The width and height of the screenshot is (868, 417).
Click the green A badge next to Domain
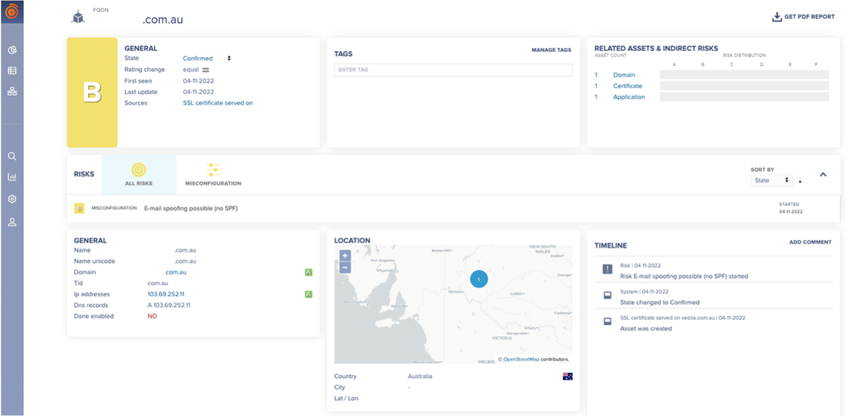(x=308, y=273)
